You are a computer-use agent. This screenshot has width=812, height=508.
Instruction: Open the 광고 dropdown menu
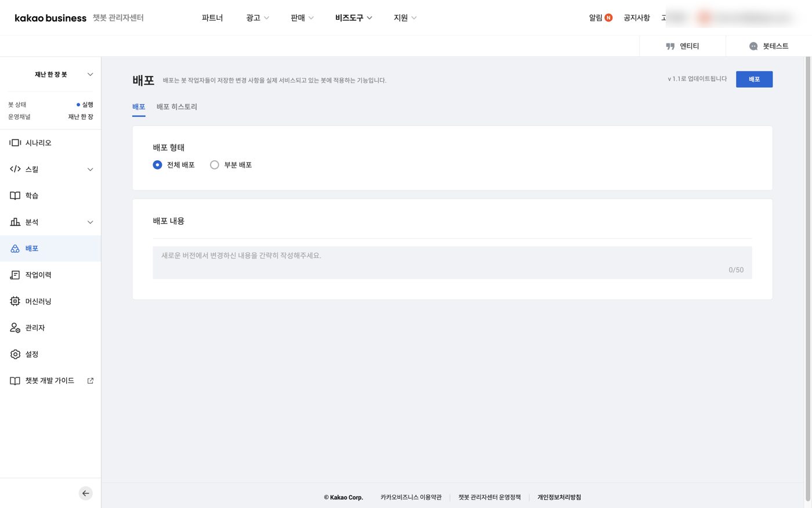point(258,18)
